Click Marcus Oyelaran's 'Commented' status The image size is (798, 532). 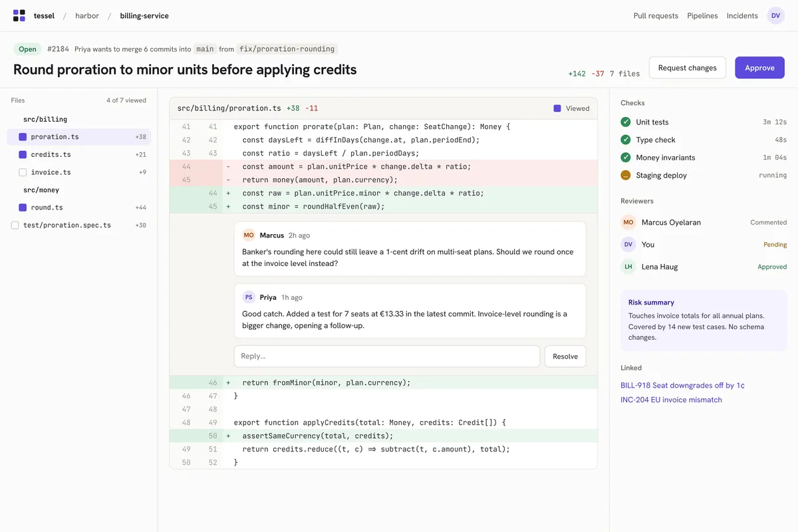coord(768,223)
